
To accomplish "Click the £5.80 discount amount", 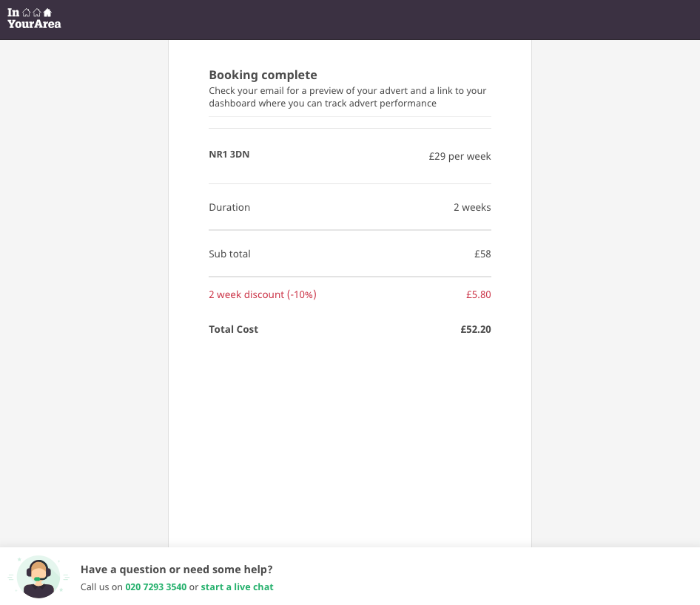I will [479, 294].
